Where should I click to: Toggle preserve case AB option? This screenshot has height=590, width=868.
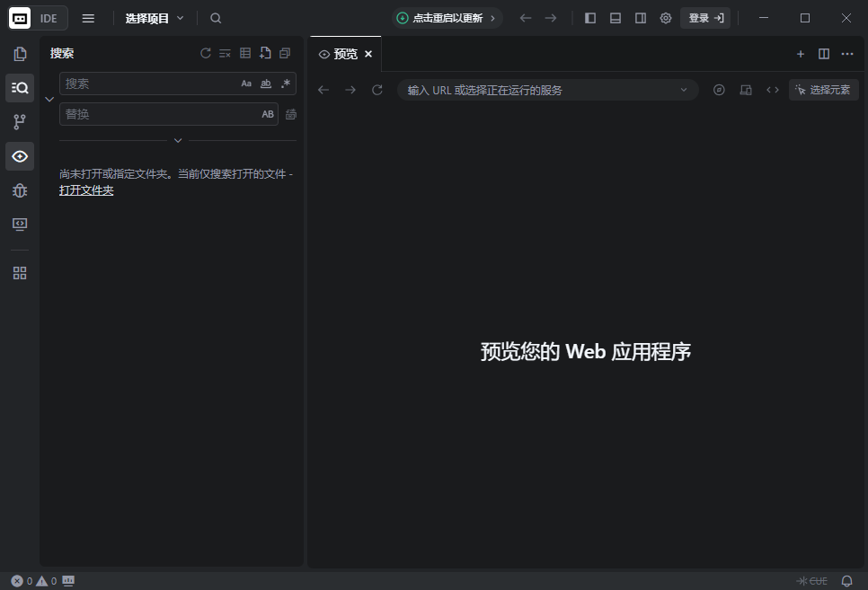[268, 114]
